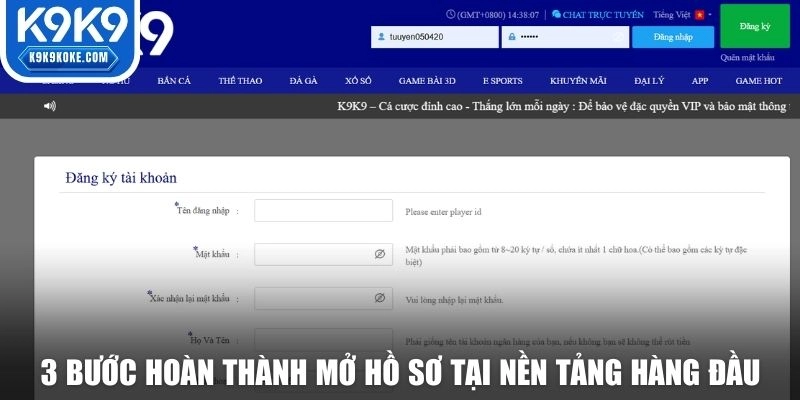800x400 pixels.
Task: Open the APP menu item
Action: point(699,81)
